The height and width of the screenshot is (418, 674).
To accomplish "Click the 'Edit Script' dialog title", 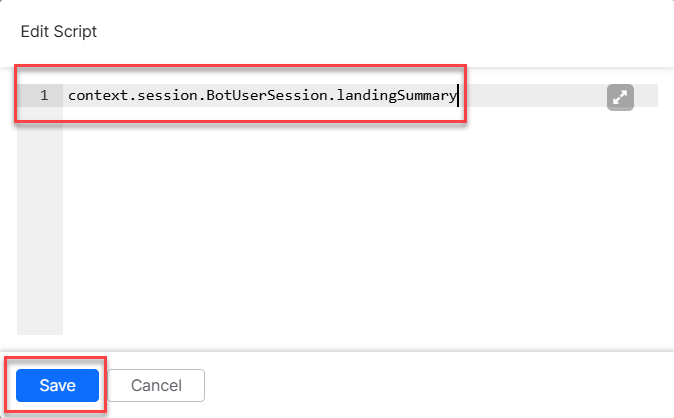I will pos(59,31).
